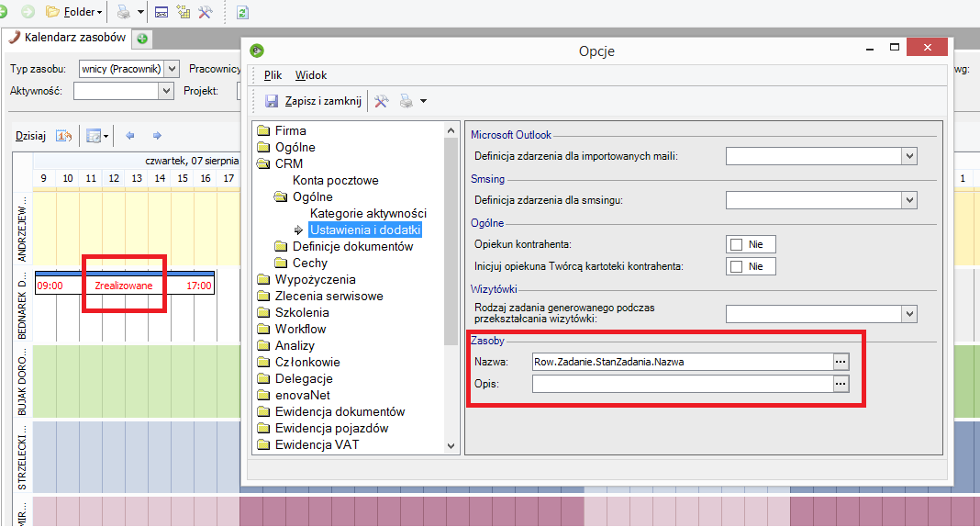
Task: Open the Delegacje folder
Action: (x=303, y=379)
